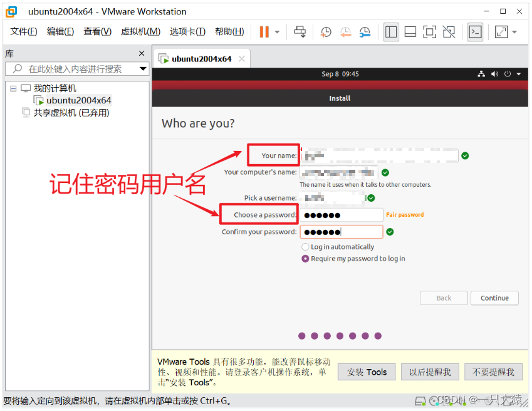Open the 虚拟机(M) menu
This screenshot has height=411, width=532.
point(140,31)
